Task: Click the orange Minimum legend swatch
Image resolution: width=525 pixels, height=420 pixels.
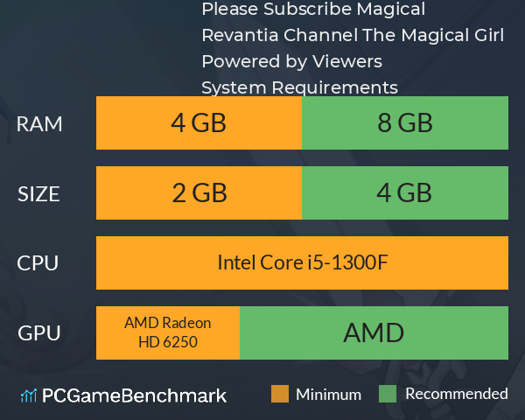Action: 280,394
